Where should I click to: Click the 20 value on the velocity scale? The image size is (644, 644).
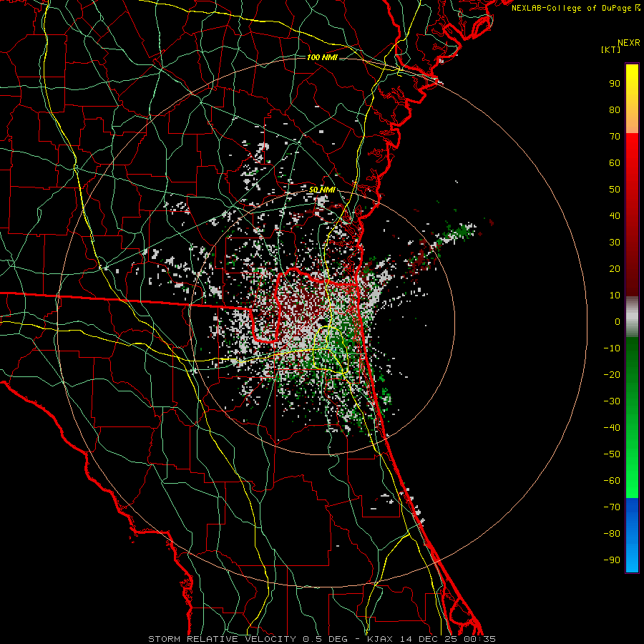point(615,269)
